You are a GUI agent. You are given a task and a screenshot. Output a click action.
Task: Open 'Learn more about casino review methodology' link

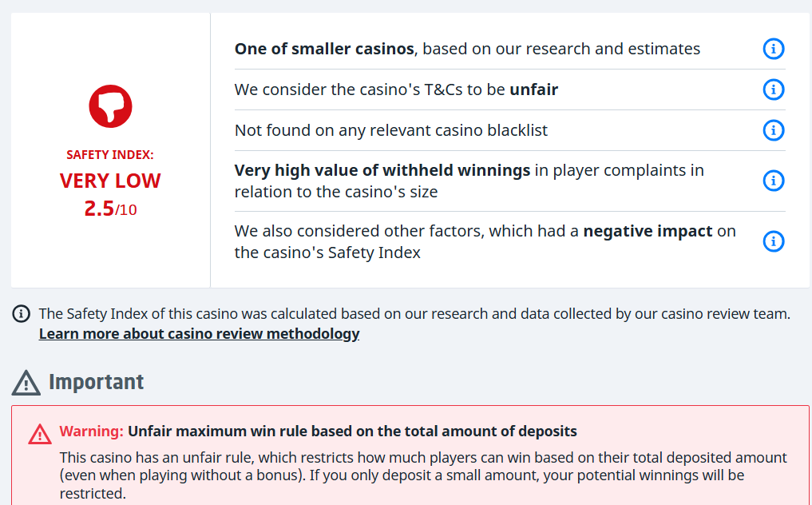(199, 334)
